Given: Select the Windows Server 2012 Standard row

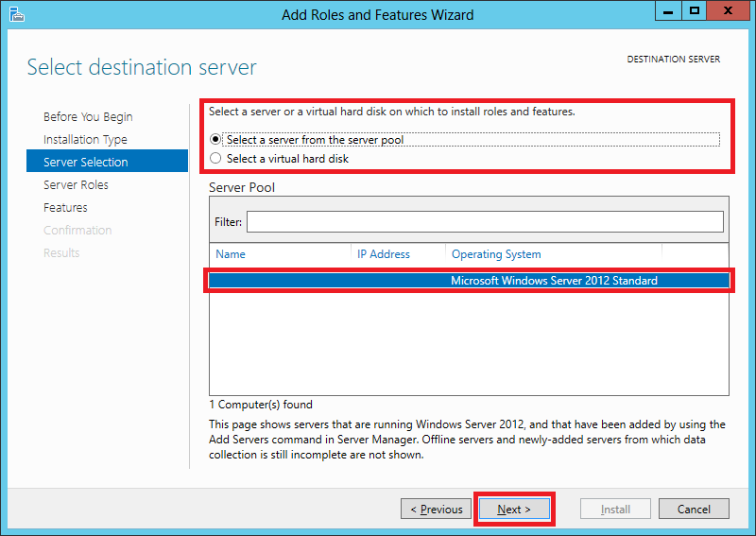Looking at the screenshot, I should pyautogui.click(x=469, y=281).
